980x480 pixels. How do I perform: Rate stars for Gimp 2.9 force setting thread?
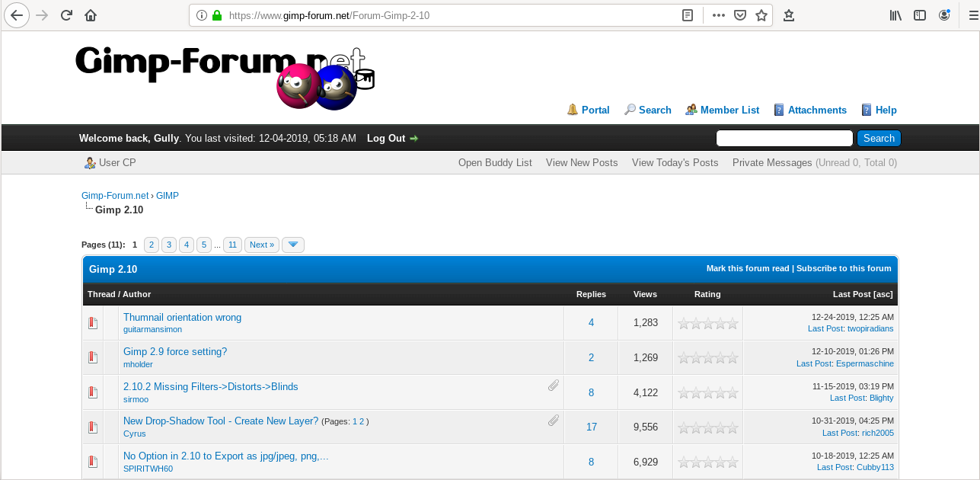pos(708,358)
